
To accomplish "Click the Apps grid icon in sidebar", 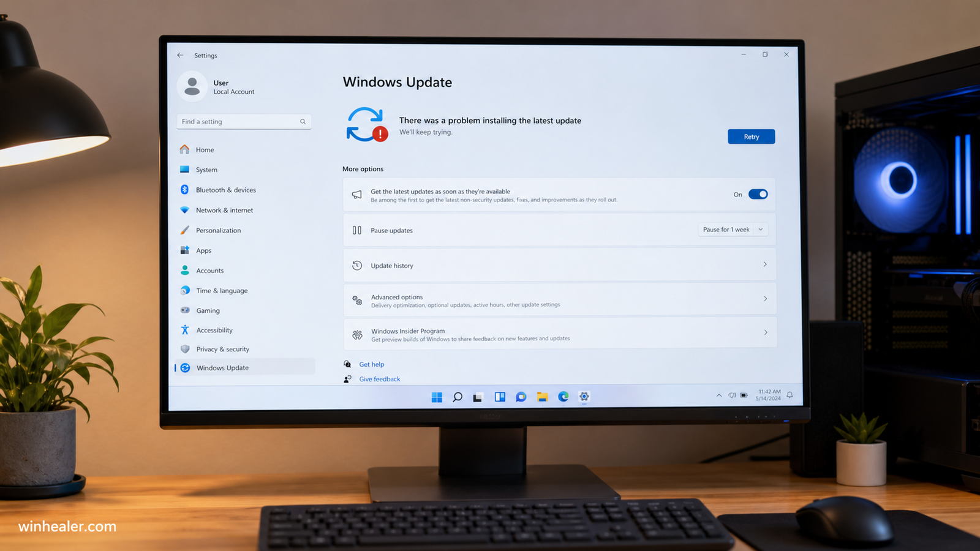I will pos(184,250).
